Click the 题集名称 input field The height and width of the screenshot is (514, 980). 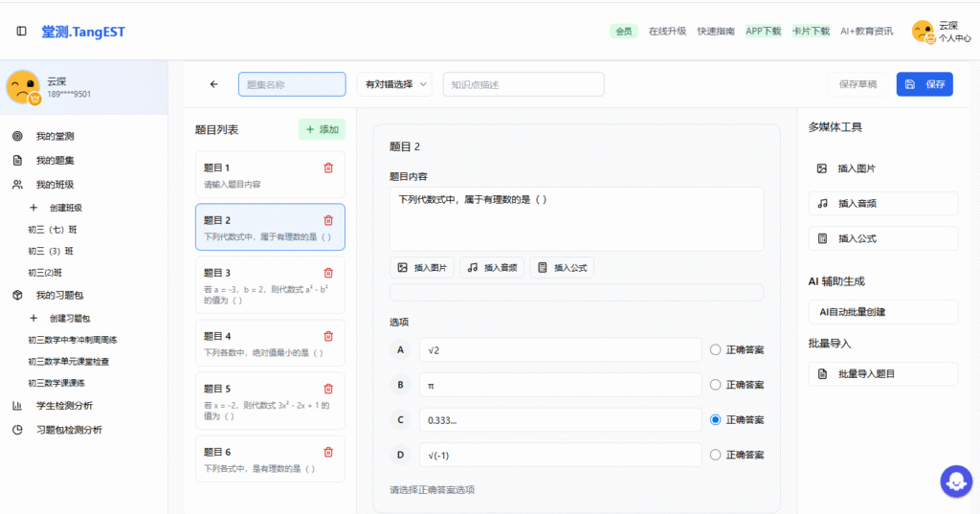[292, 84]
